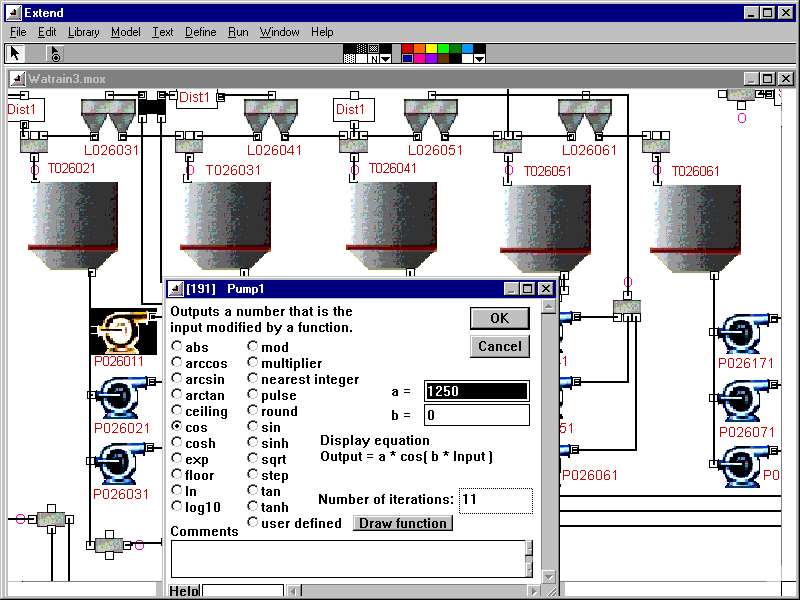The image size is (800, 600).
Task: Select pump block P026171
Action: coord(746,334)
